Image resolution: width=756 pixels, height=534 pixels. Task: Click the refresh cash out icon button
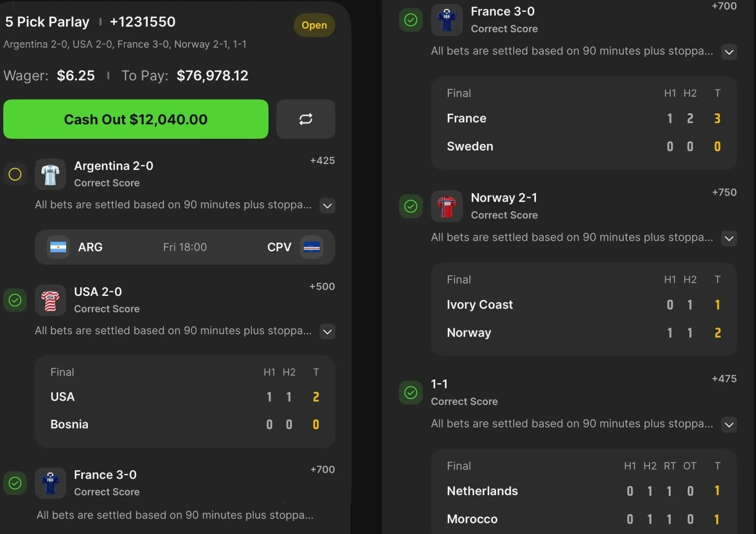[305, 119]
